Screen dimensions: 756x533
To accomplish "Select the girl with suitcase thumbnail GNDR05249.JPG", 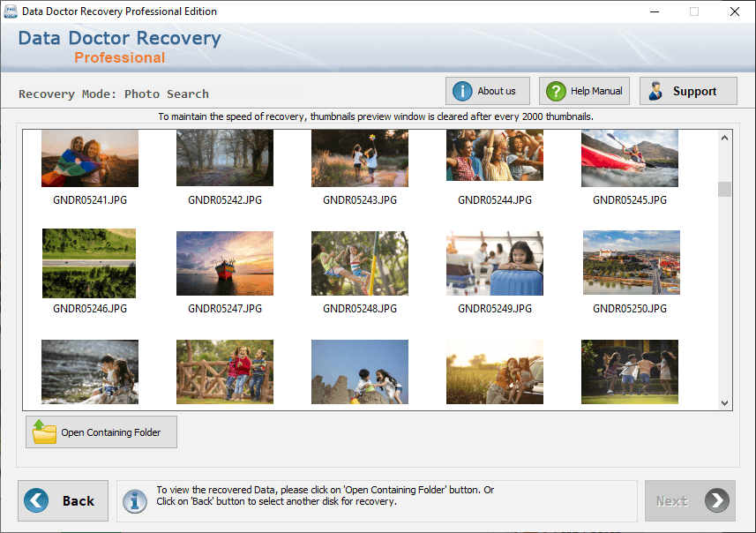I will pos(495,263).
